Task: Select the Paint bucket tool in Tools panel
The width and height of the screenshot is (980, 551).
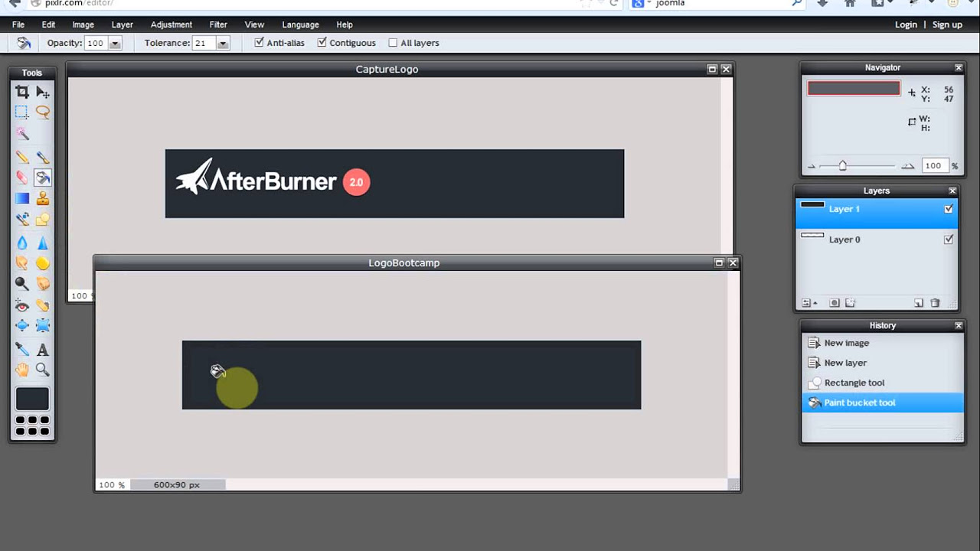Action: 43,178
